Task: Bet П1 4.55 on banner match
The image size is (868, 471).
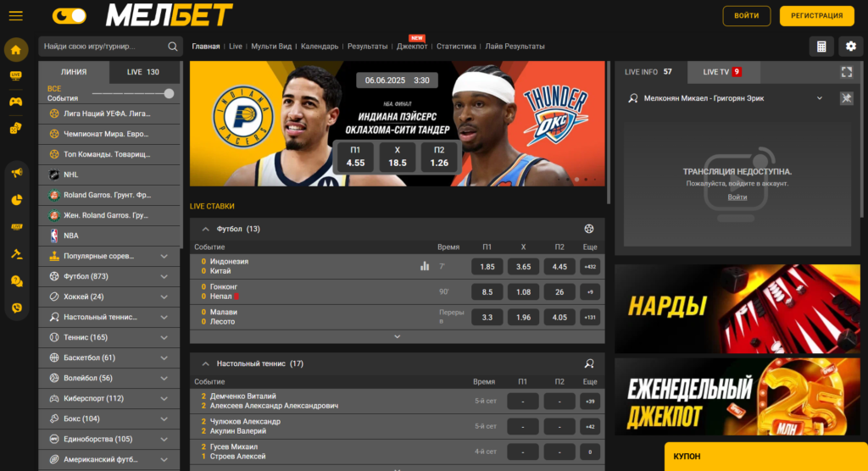Action: [x=355, y=157]
